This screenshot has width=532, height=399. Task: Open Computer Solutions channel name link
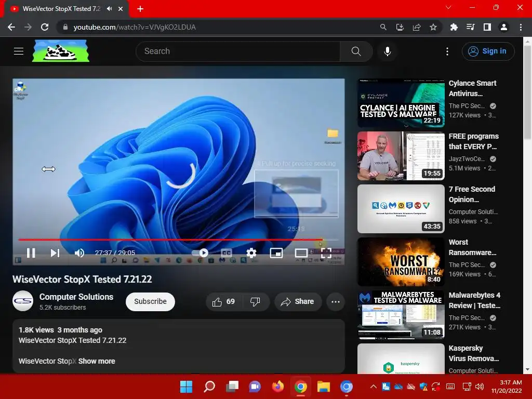point(76,297)
